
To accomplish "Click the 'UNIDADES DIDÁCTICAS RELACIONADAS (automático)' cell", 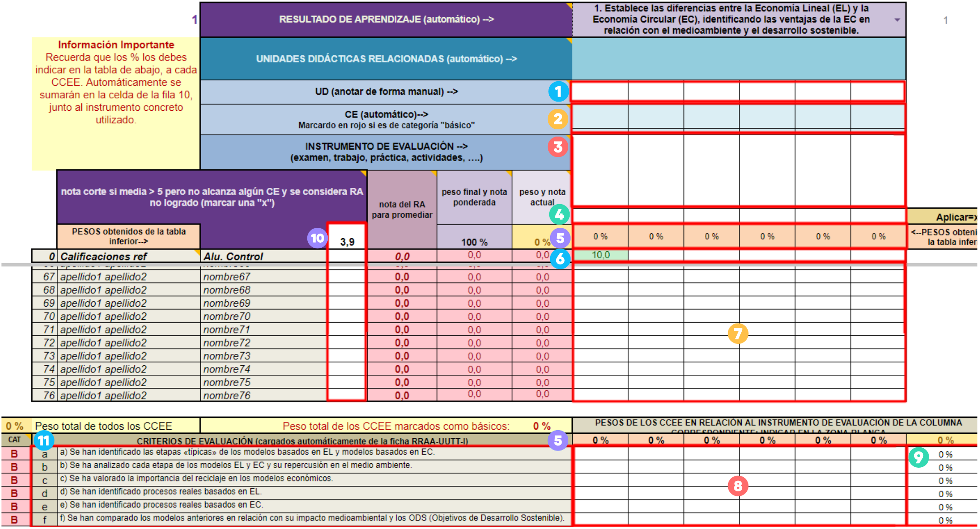I will click(386, 59).
